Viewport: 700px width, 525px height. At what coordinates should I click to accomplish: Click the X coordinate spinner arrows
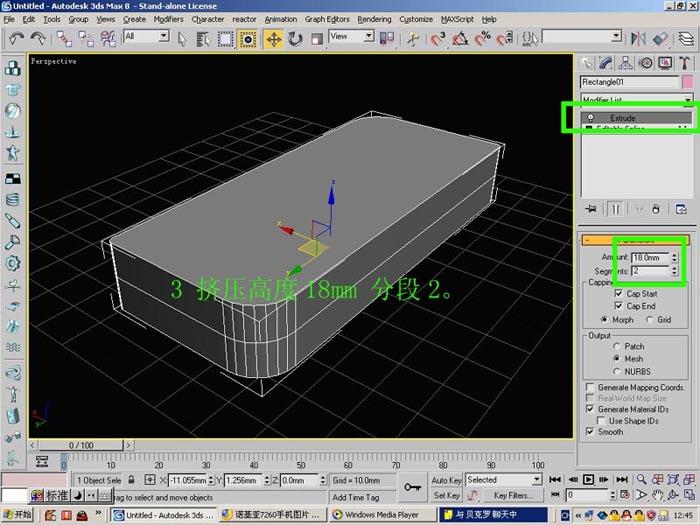211,480
